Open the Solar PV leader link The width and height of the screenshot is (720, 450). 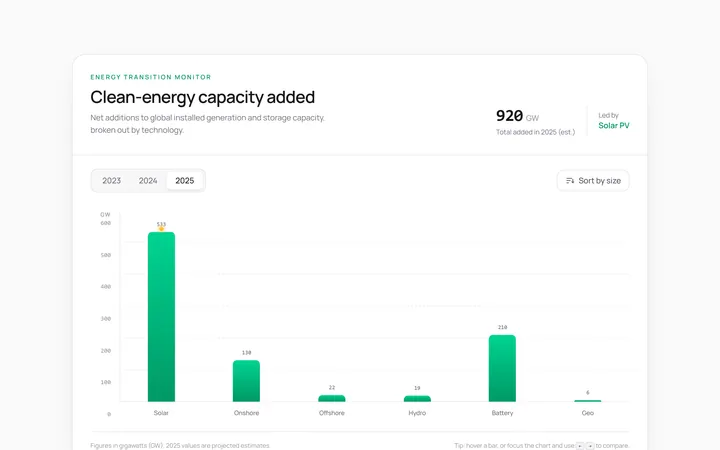click(x=613, y=125)
